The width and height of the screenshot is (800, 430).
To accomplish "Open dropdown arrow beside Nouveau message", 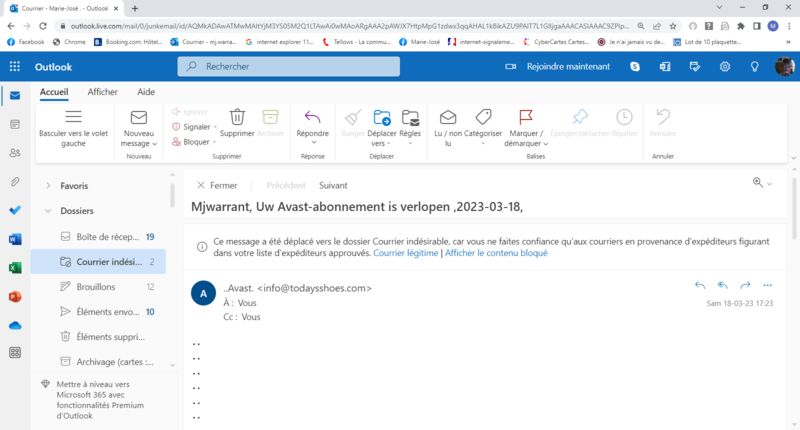I will click(155, 144).
